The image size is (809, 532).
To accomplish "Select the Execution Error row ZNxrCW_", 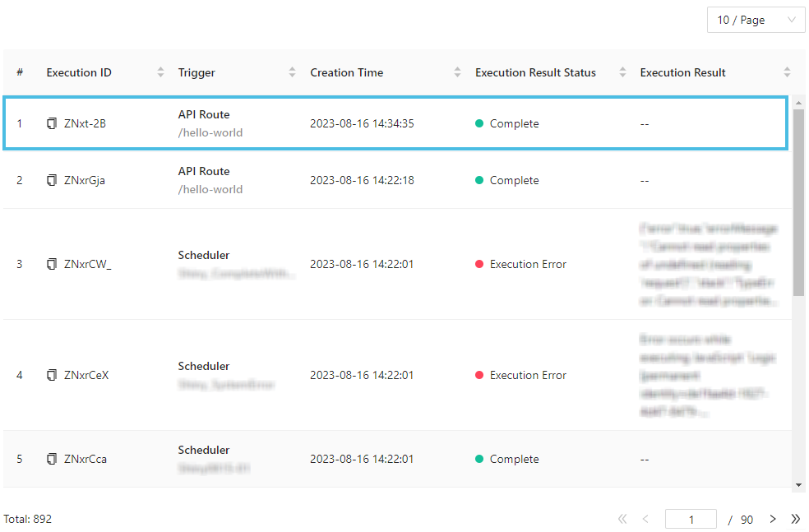I will tap(395, 265).
